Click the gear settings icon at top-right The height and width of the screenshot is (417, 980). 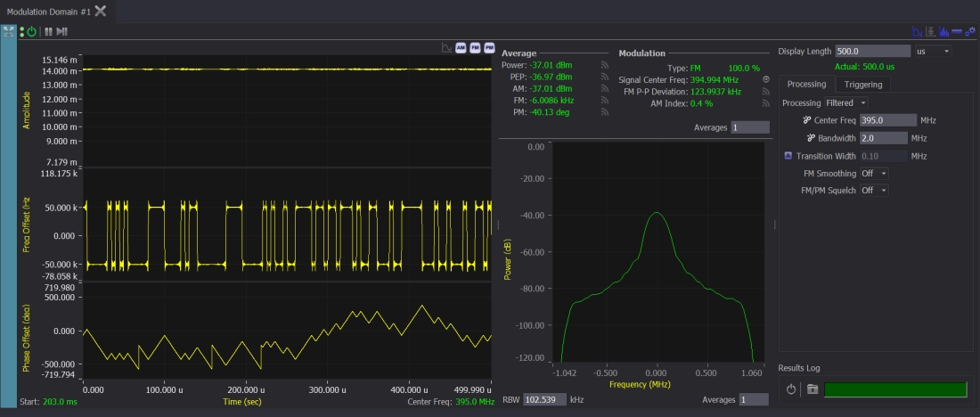click(968, 31)
